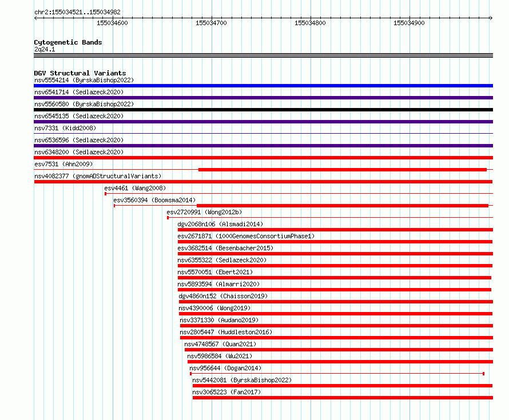Open variant esv2671871 (1000GenomesConsortiumPhase1) label

[x=246, y=236]
